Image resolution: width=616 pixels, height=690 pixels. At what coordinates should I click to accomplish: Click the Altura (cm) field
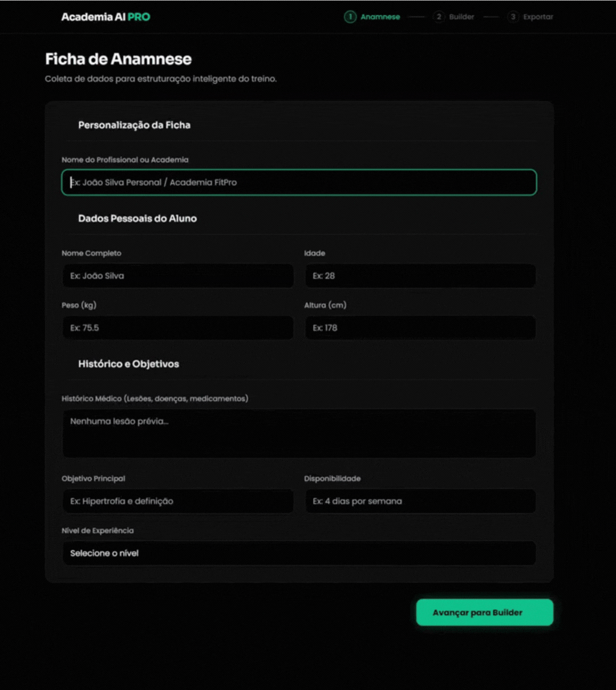tap(420, 328)
